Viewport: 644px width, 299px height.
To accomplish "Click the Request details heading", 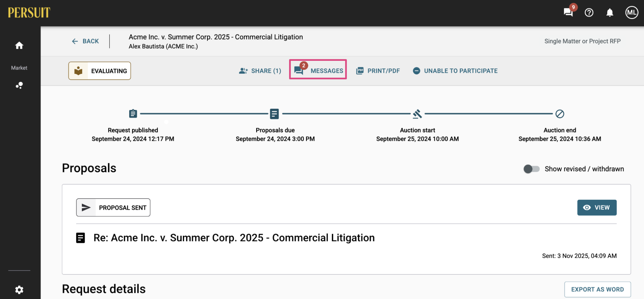I will [104, 289].
